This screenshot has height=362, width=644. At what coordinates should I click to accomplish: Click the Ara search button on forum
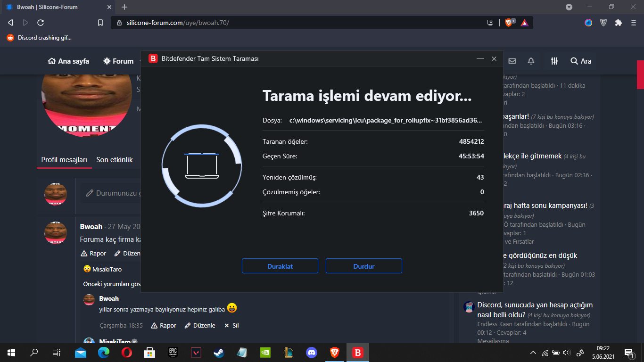click(581, 61)
